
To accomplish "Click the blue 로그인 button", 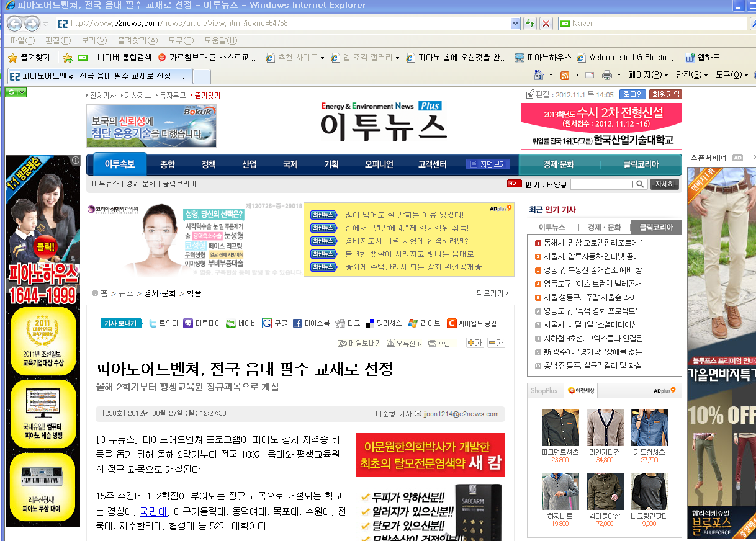I will point(633,94).
